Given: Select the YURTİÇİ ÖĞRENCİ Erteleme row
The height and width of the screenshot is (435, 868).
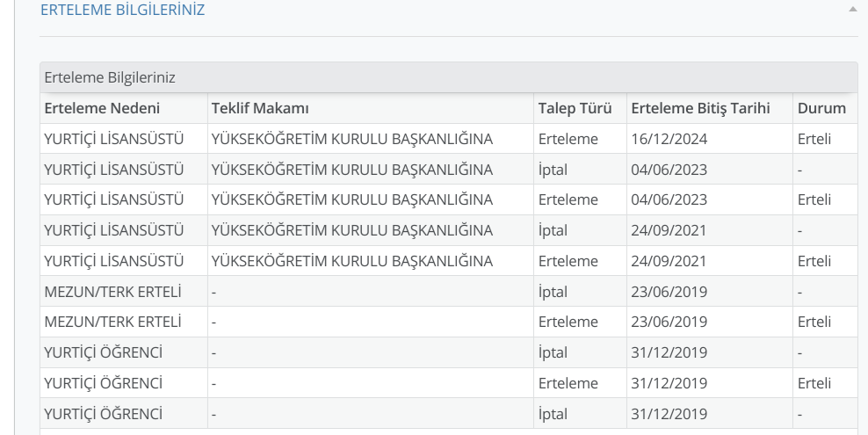Looking at the screenshot, I should (x=448, y=383).
